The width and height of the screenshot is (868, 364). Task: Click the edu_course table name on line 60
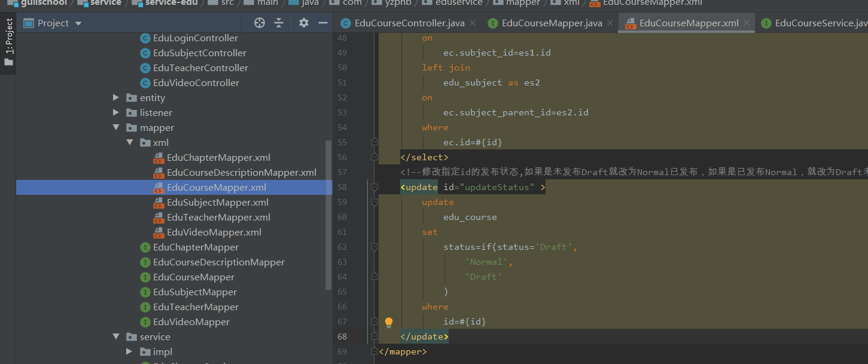click(470, 217)
